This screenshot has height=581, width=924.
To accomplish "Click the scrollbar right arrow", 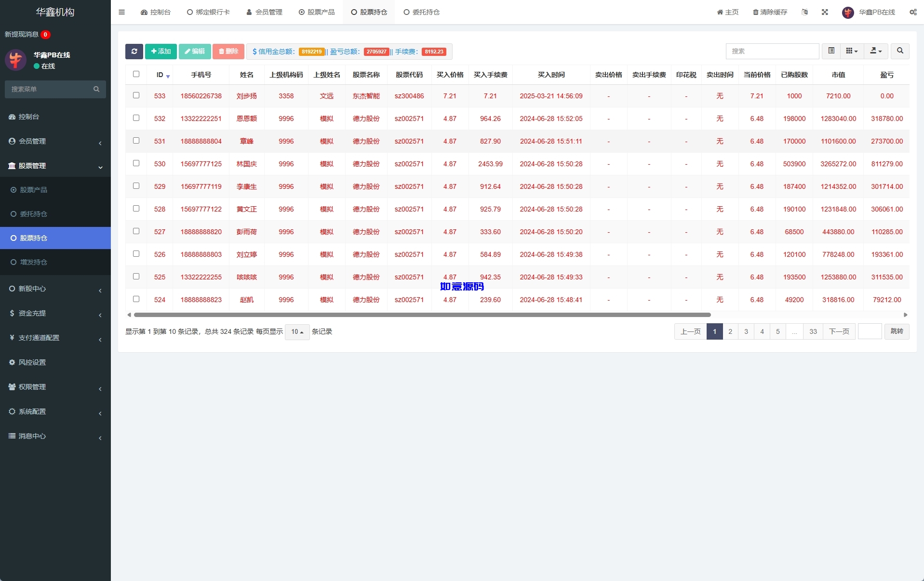I will (906, 315).
